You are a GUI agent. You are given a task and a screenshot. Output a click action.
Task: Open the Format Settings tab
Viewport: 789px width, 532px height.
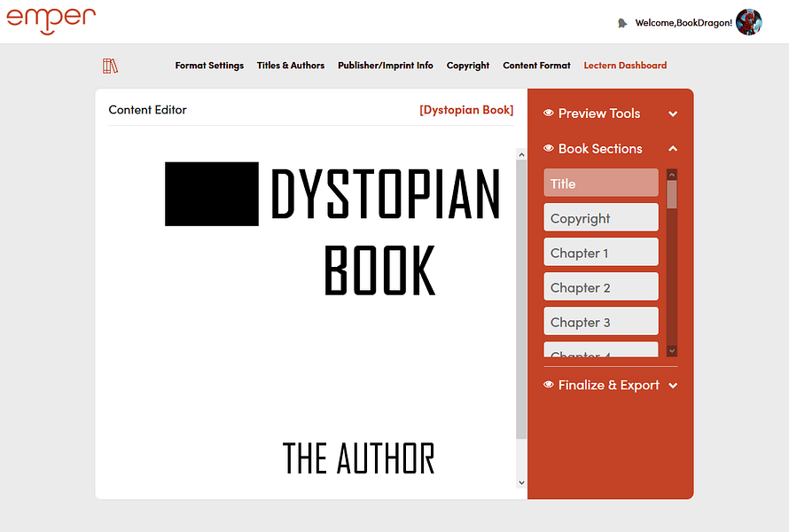click(209, 66)
